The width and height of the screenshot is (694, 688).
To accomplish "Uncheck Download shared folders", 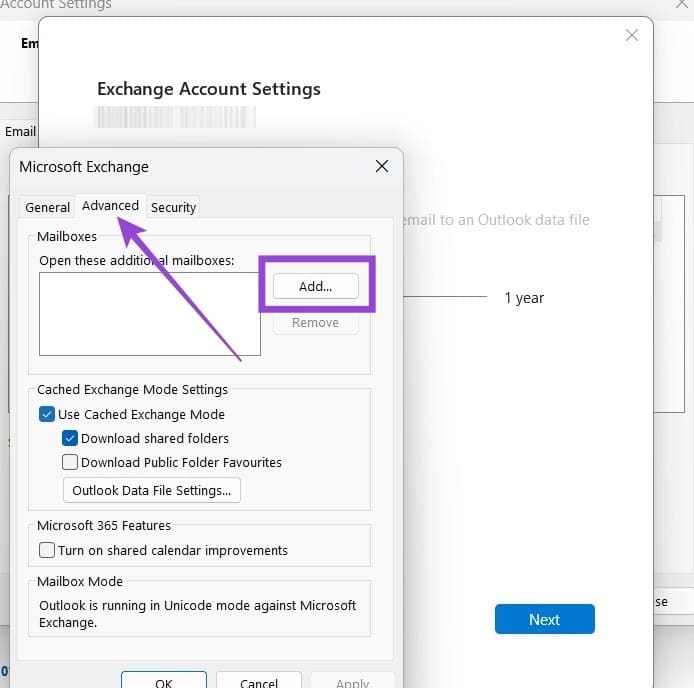I will [69, 438].
